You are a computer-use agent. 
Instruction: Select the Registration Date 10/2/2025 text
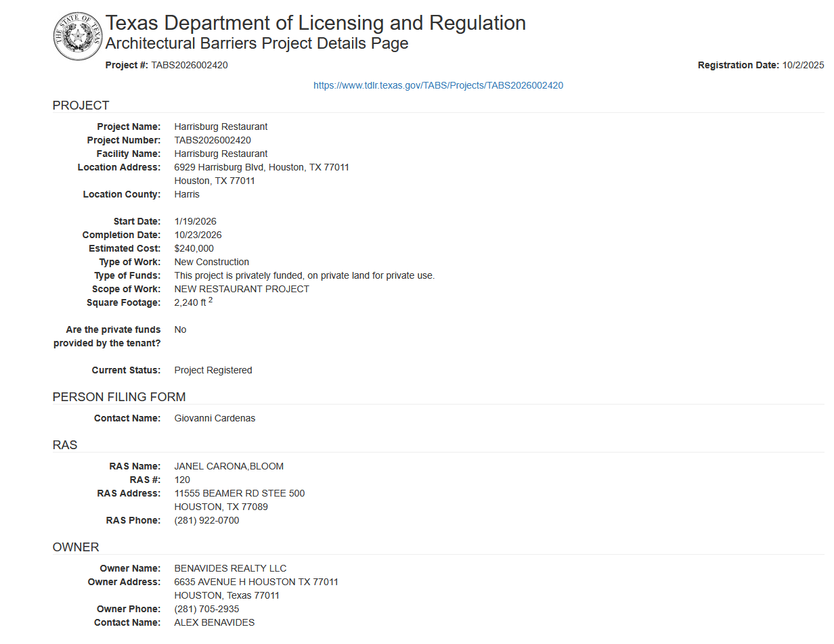tap(761, 65)
